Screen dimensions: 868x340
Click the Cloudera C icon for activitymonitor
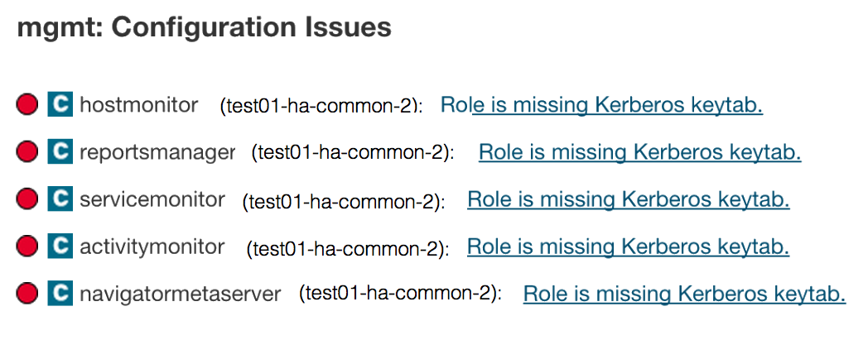(60, 247)
